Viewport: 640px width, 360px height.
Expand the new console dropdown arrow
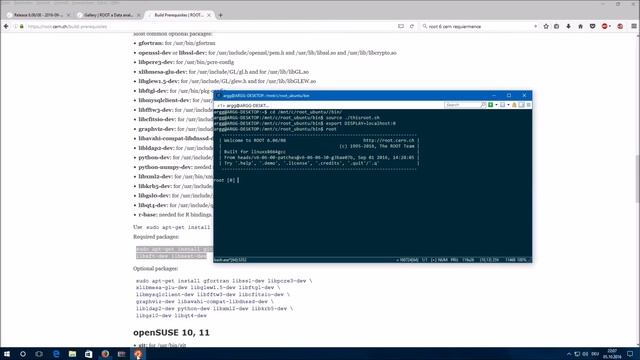pos(496,105)
